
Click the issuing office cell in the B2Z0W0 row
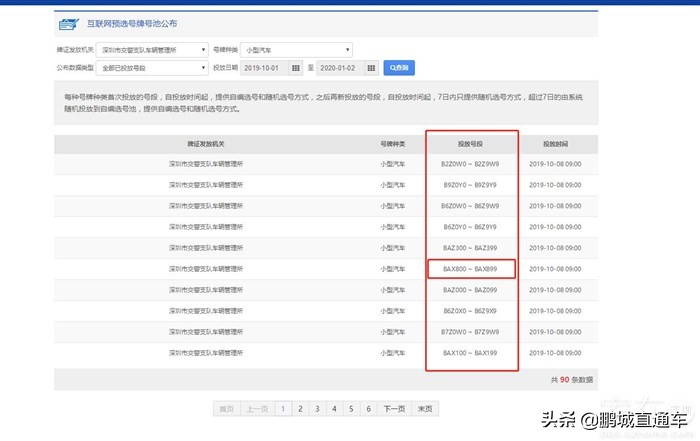pos(206,164)
